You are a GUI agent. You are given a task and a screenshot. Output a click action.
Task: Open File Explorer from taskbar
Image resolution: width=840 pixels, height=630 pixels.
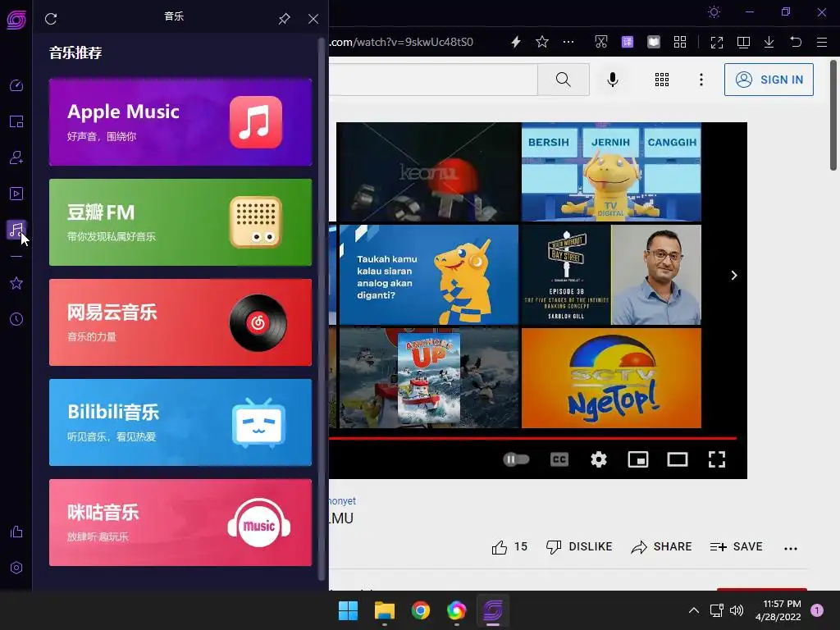[x=384, y=610]
